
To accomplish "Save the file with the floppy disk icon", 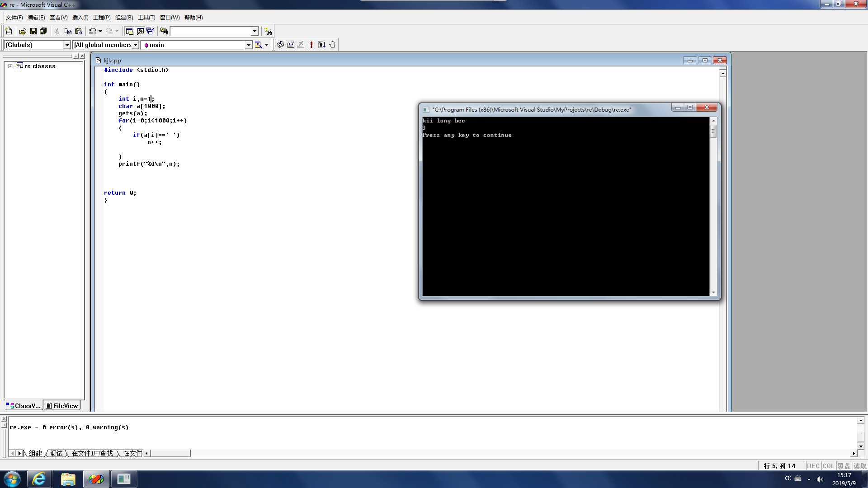I will tap(33, 31).
